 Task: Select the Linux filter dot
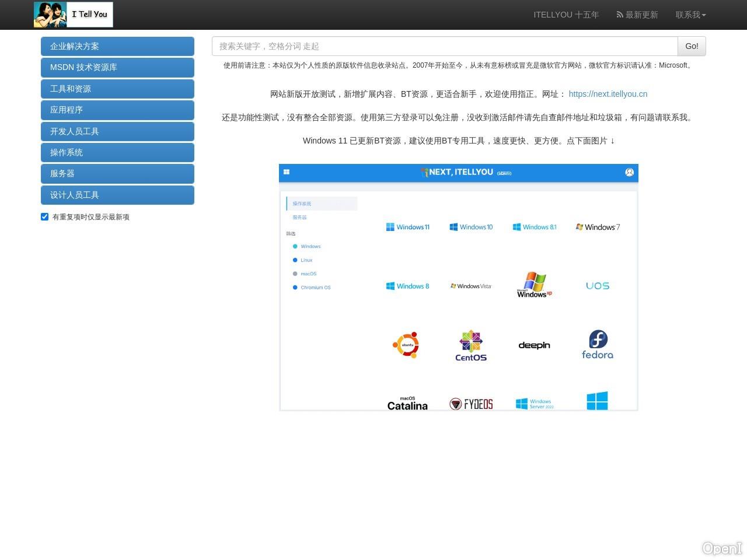pyautogui.click(x=295, y=260)
